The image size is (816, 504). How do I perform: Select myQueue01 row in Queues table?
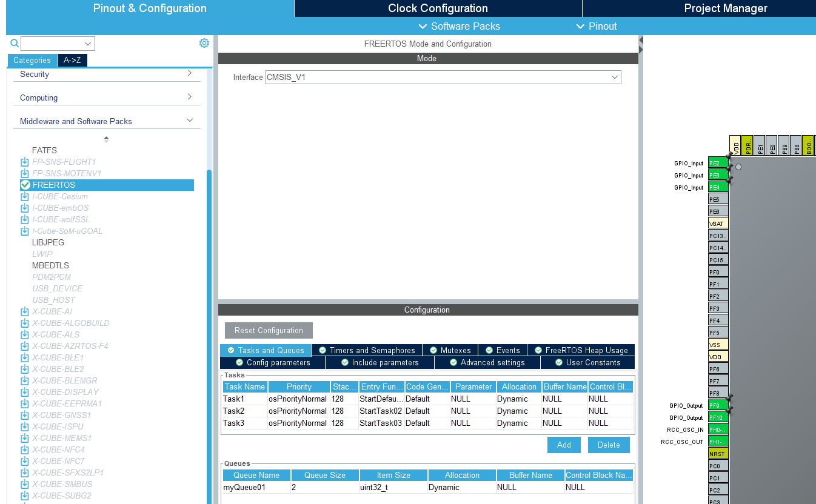click(x=427, y=487)
